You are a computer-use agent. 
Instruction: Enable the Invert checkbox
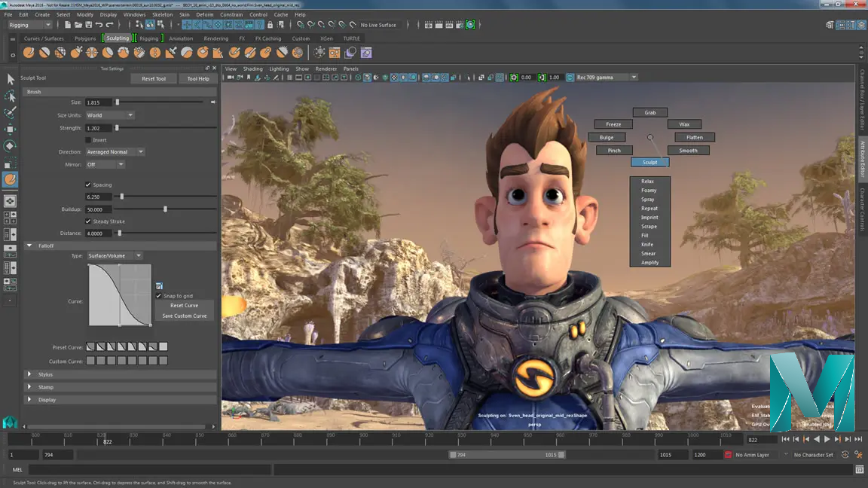coord(88,140)
